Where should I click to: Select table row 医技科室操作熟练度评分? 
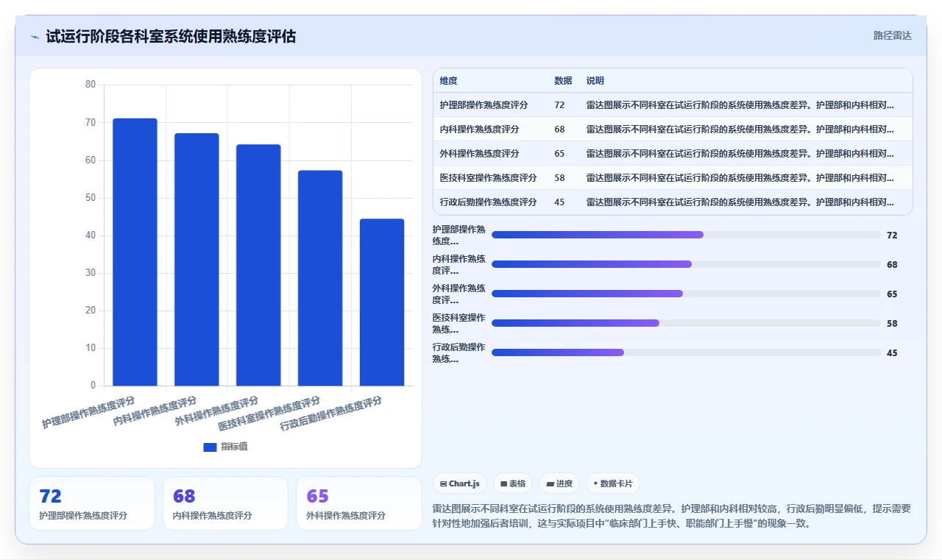(x=673, y=178)
